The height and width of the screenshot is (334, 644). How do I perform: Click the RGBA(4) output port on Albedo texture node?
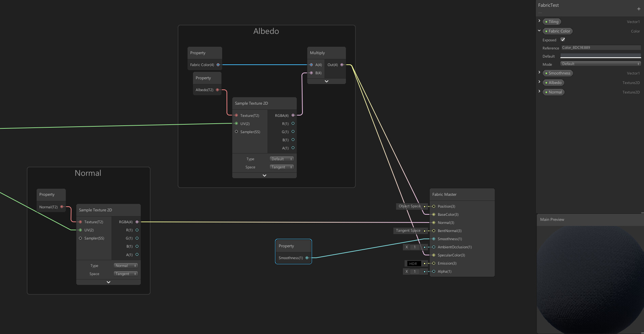[x=293, y=115]
